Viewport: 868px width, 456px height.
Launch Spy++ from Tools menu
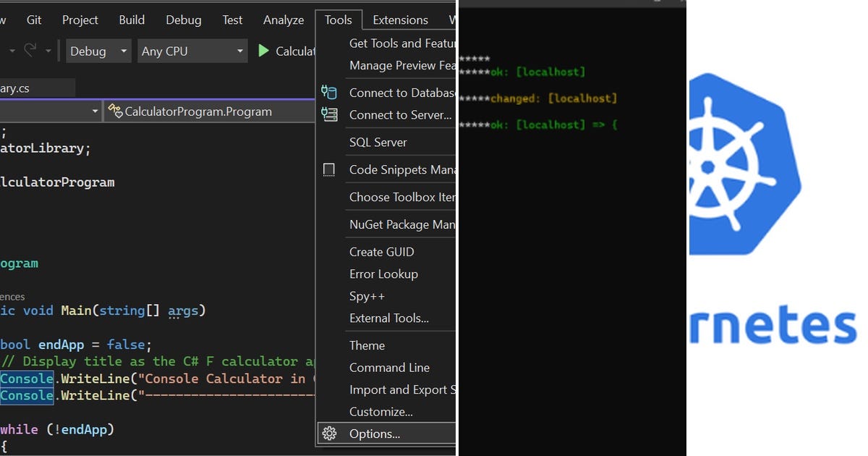(387, 296)
